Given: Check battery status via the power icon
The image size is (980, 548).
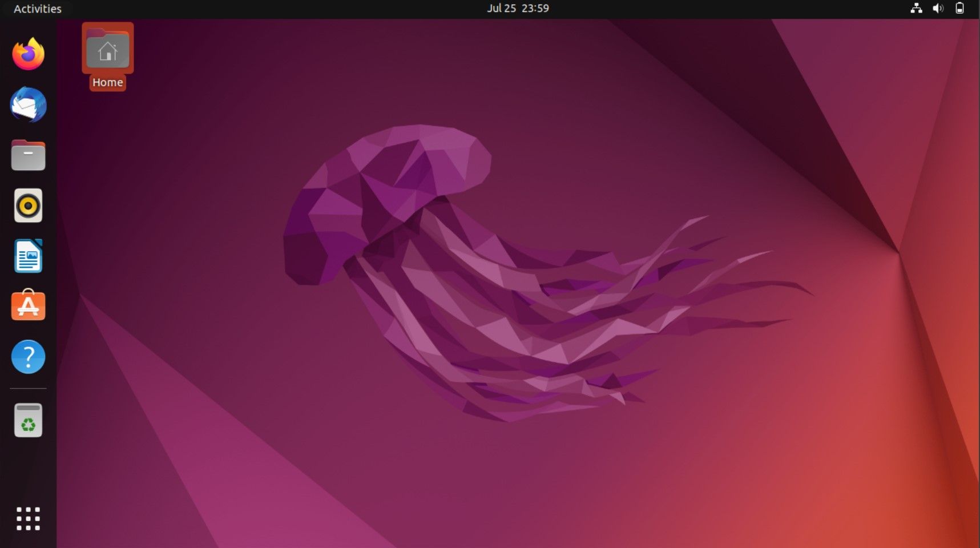Looking at the screenshot, I should 959,8.
